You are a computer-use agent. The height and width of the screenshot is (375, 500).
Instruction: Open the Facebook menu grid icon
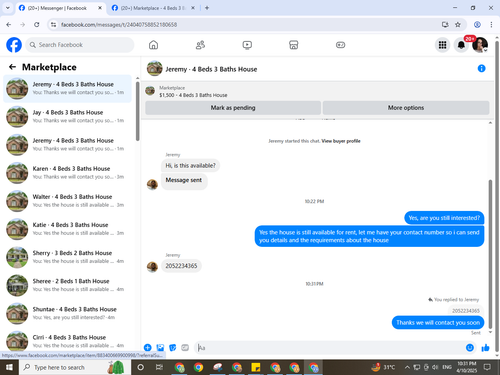(442, 45)
